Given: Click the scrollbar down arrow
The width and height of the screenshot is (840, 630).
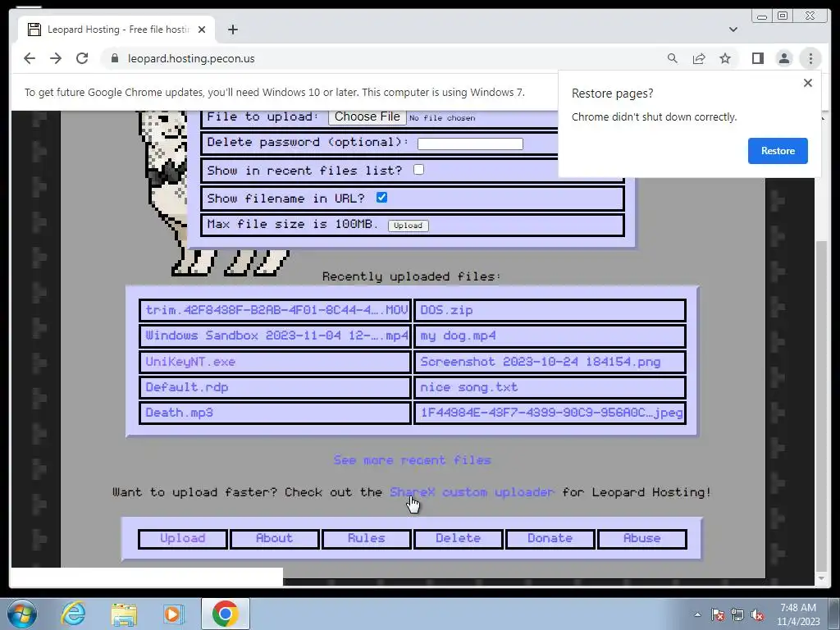Looking at the screenshot, I should tap(822, 578).
